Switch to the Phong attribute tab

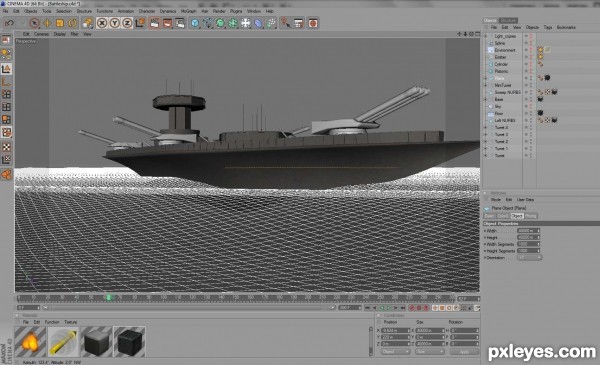530,216
